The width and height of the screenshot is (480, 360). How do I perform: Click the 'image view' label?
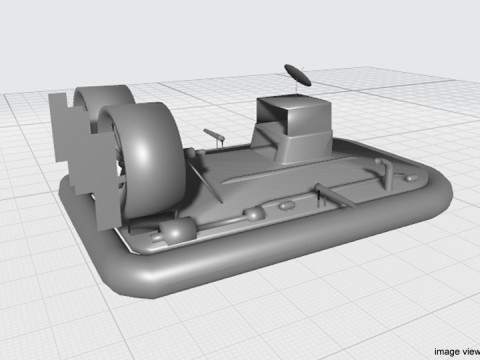(x=457, y=351)
